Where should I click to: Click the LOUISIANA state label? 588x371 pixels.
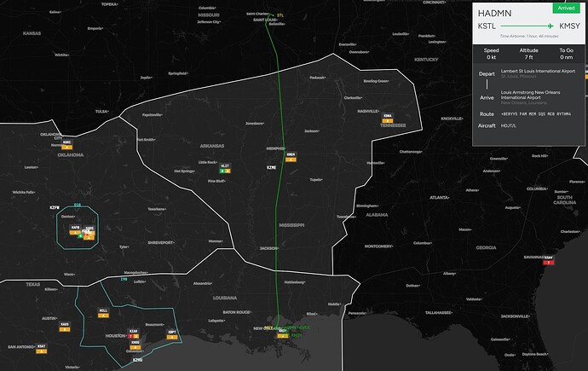click(x=225, y=298)
